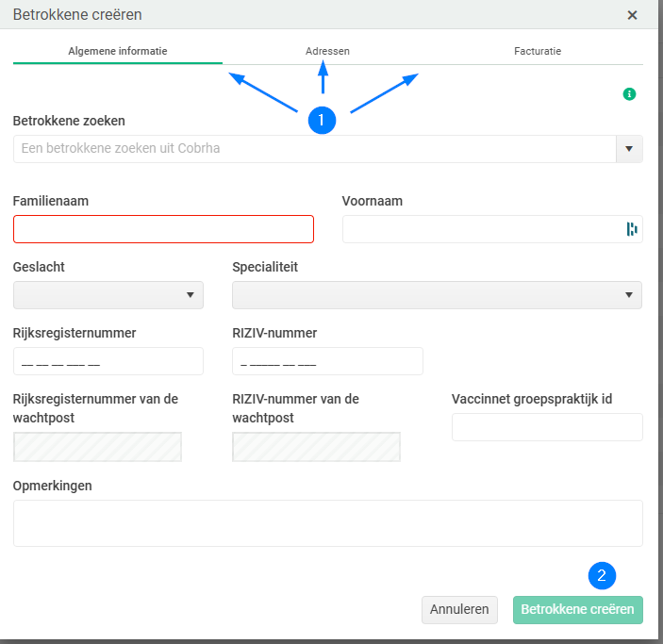Click the green info icon
The width and height of the screenshot is (663, 644).
[629, 94]
